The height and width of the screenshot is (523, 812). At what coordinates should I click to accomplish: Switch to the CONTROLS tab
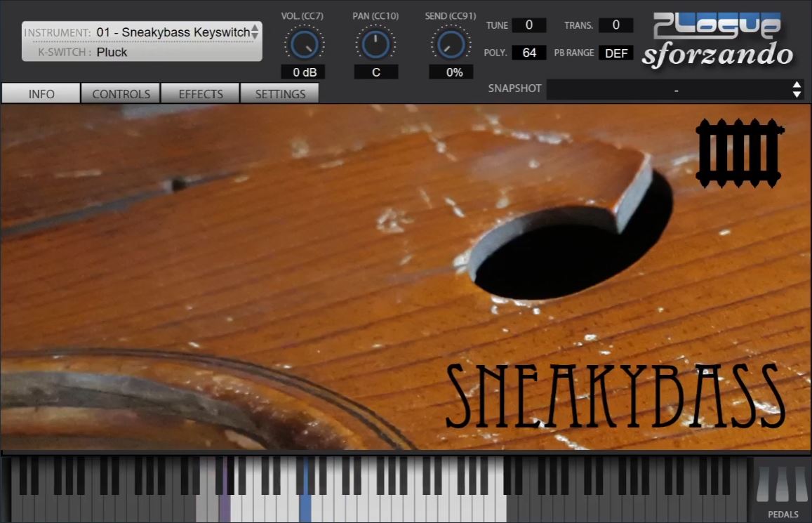click(121, 94)
